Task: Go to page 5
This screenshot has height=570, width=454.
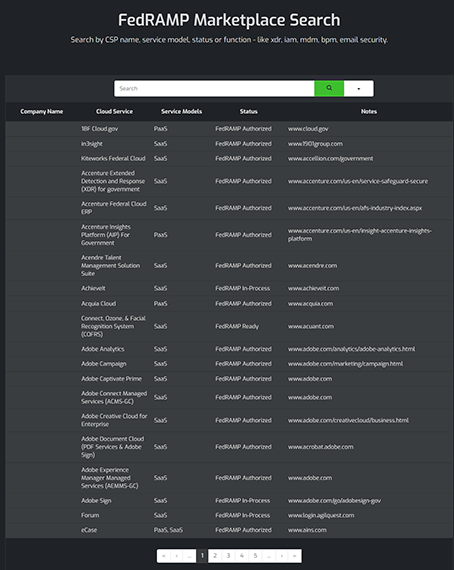Action: (256, 555)
